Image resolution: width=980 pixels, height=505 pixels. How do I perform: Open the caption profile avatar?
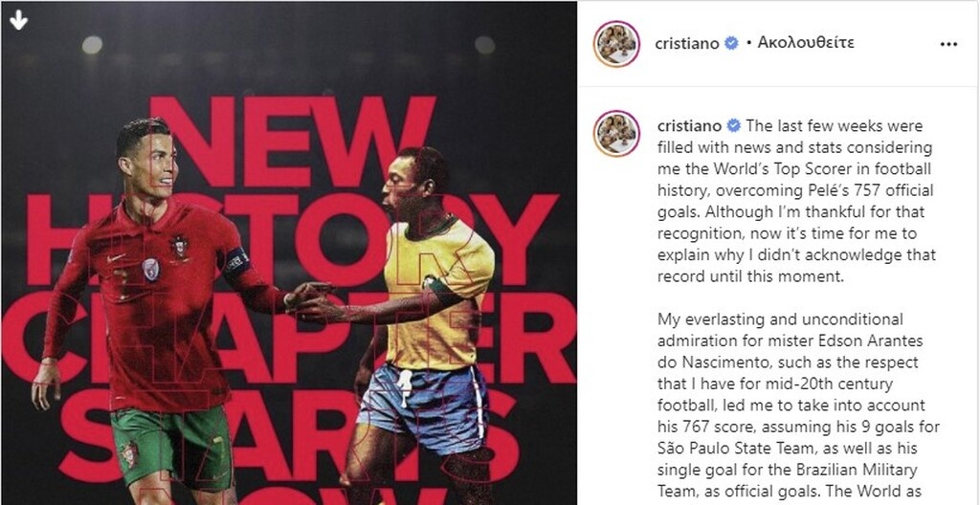(x=616, y=133)
